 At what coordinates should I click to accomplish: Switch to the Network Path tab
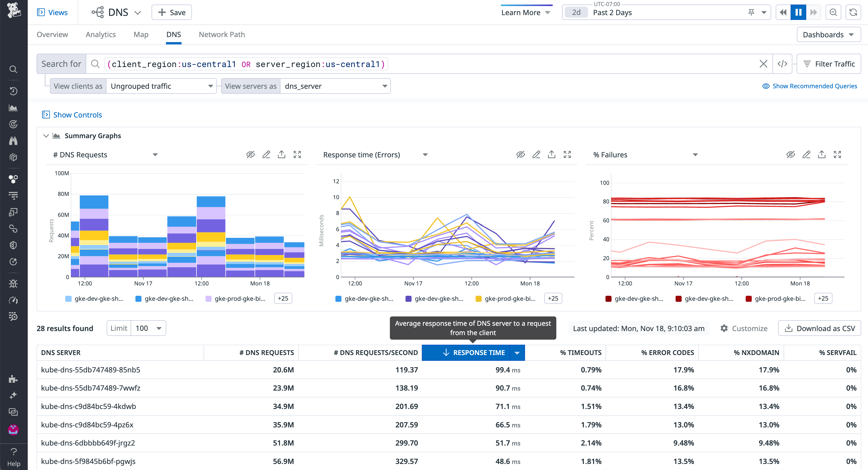point(221,34)
